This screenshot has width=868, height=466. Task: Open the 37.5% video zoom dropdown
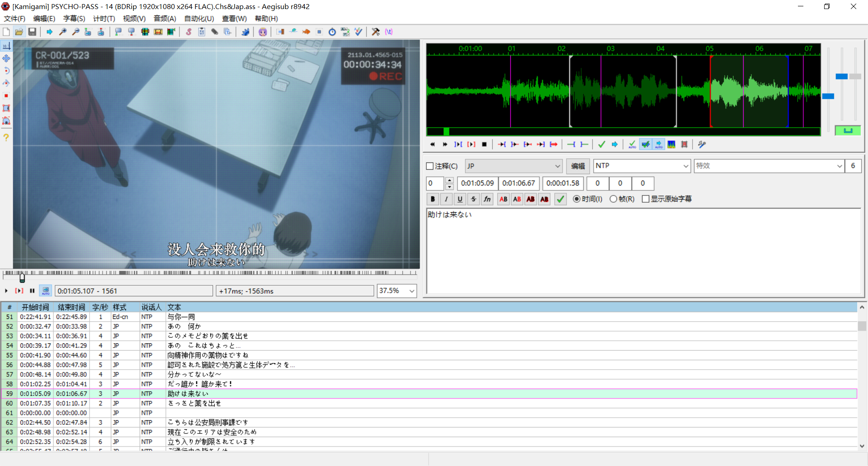[396, 291]
